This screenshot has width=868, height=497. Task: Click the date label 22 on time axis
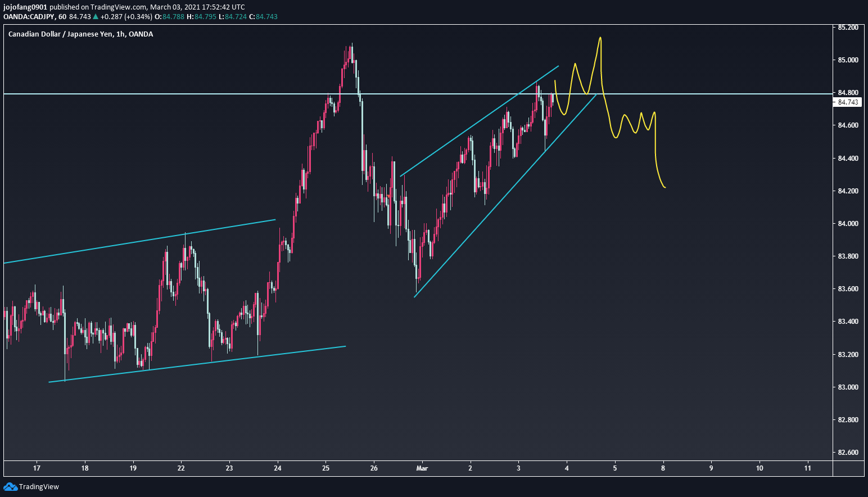[x=181, y=468]
